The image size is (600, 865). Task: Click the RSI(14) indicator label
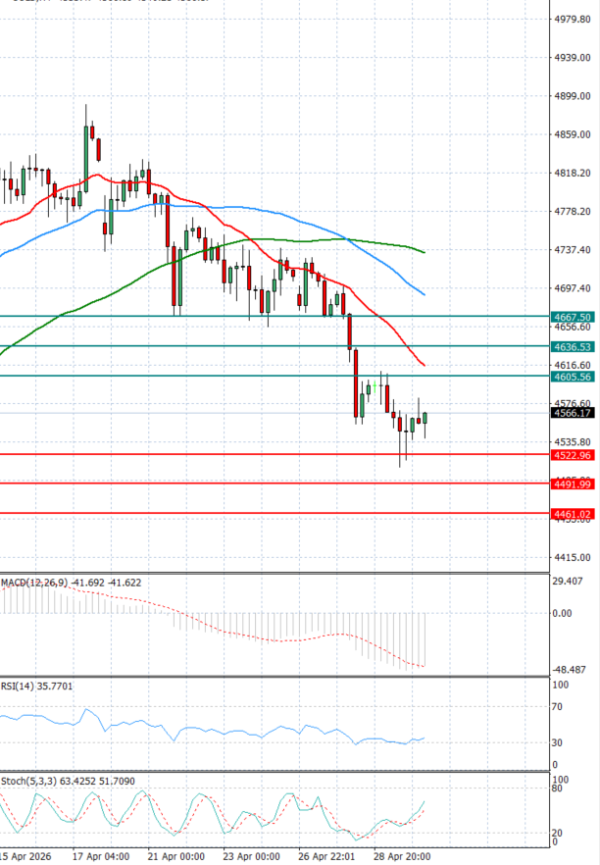pyautogui.click(x=20, y=685)
